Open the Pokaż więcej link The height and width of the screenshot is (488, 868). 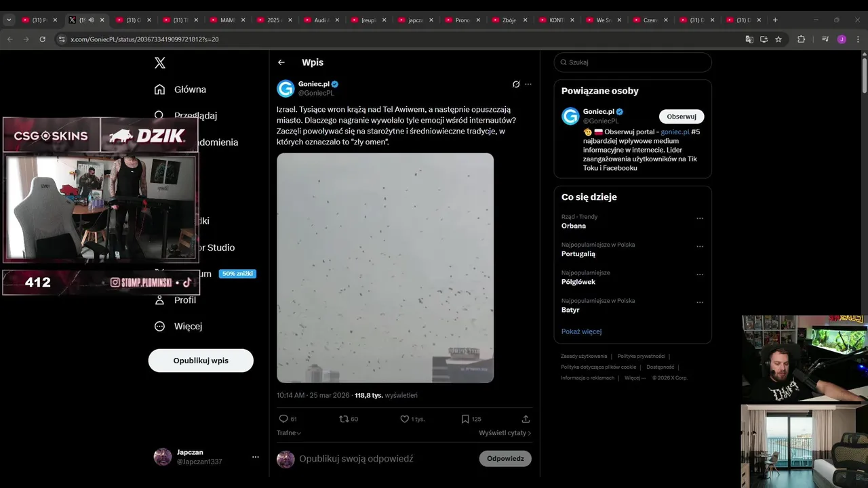pyautogui.click(x=581, y=331)
